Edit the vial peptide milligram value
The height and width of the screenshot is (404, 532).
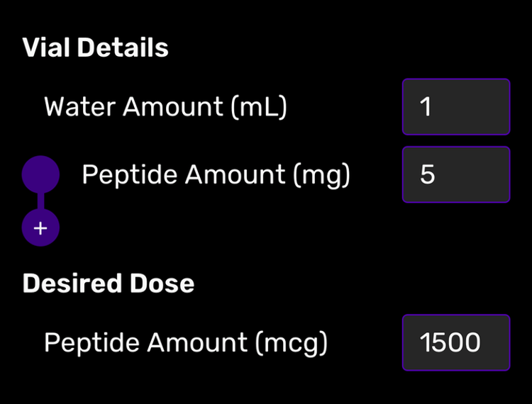456,175
